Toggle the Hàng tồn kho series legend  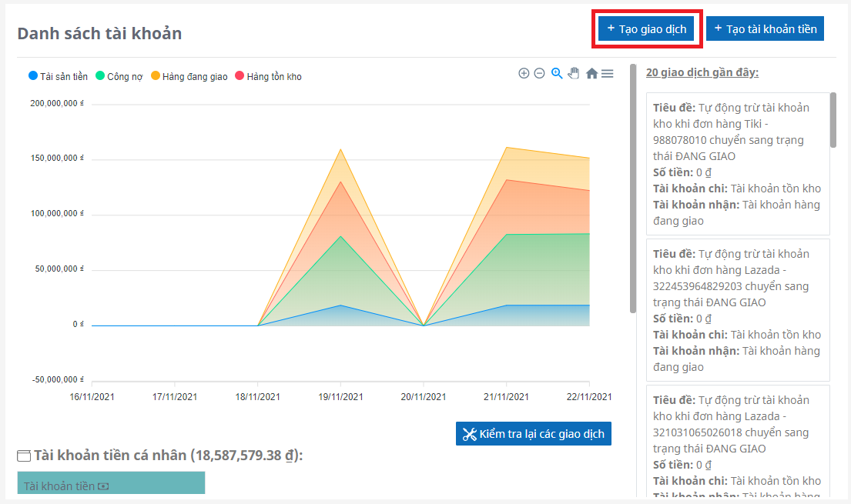[x=268, y=76]
